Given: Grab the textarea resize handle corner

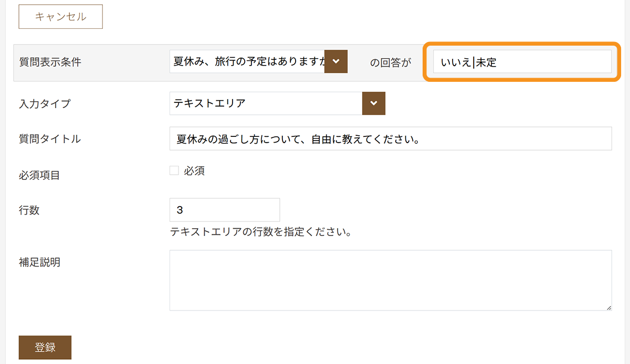Looking at the screenshot, I should [608, 307].
